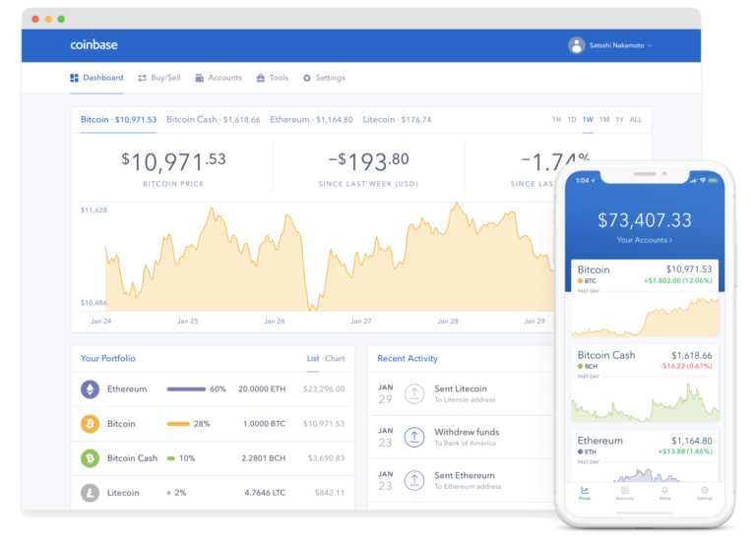The height and width of the screenshot is (540, 756).
Task: Select the Bitcoin Cash · $1,618.66 price tab
Action: (213, 119)
